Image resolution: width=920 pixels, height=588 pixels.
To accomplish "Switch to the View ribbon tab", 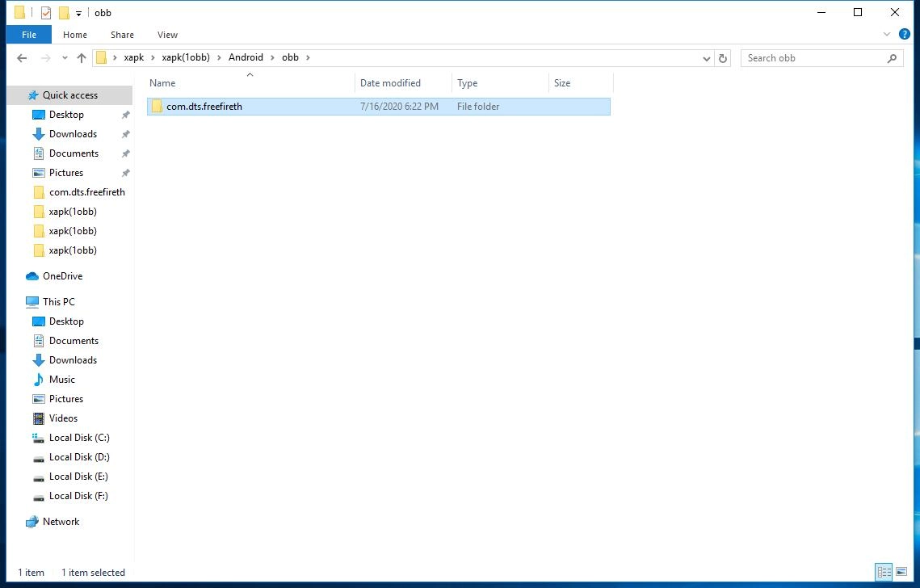I will pyautogui.click(x=167, y=34).
